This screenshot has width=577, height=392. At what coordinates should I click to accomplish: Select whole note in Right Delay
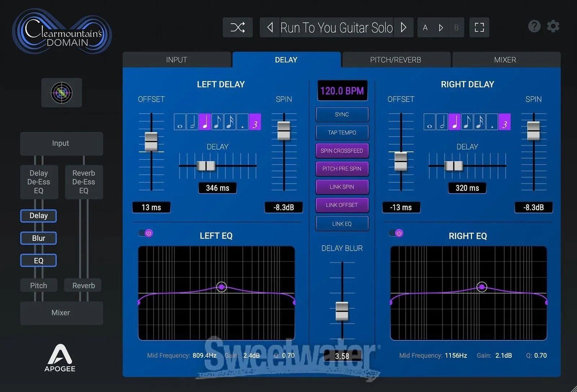[430, 122]
